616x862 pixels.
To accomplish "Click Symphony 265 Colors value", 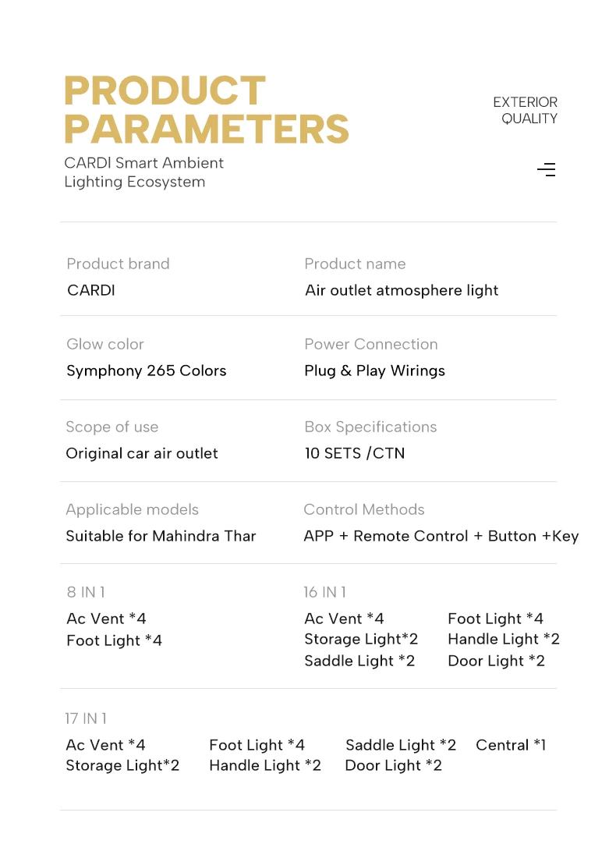I will (147, 371).
